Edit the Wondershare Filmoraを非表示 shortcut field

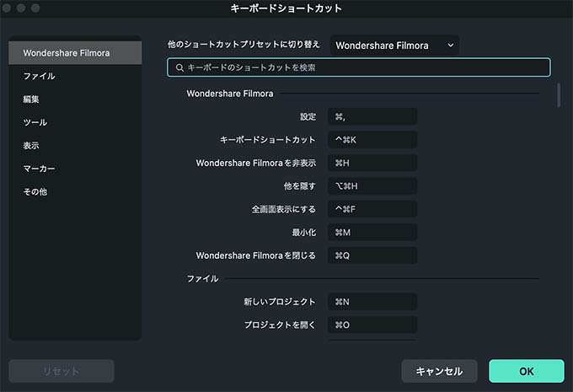tap(372, 163)
